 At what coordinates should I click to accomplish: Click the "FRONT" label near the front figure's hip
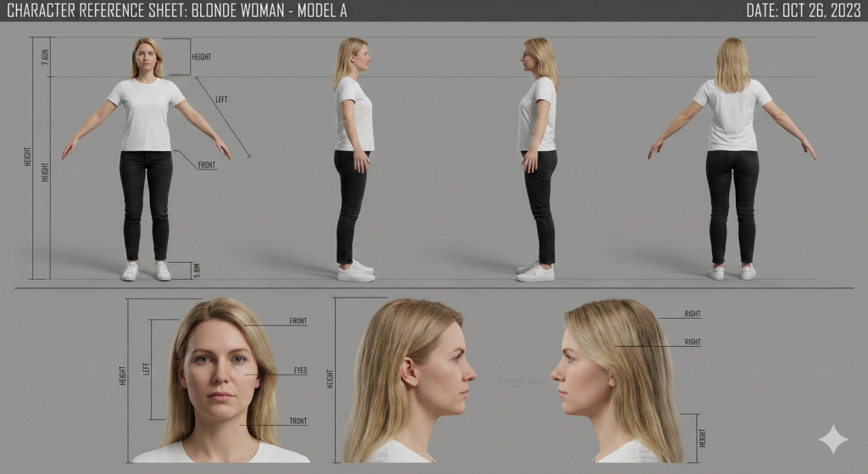click(207, 165)
